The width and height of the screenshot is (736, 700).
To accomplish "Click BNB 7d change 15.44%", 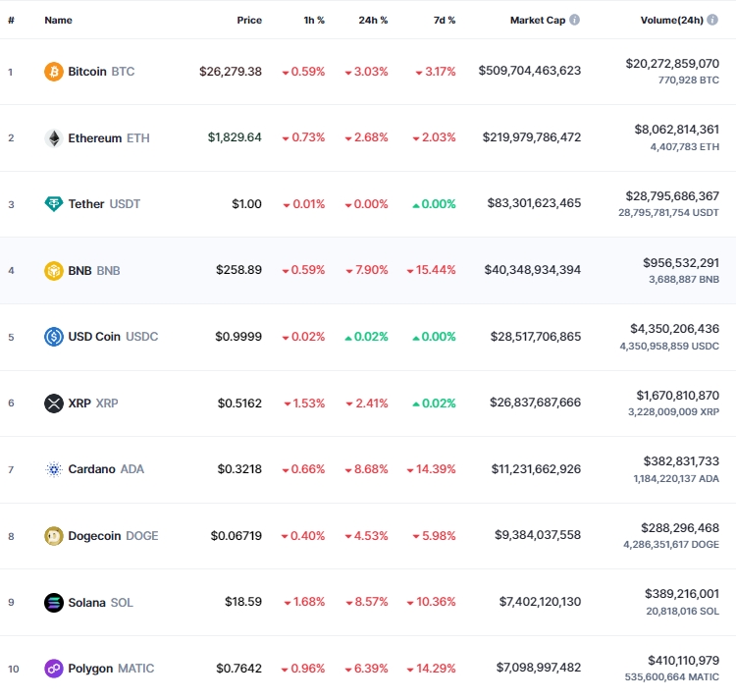I will pos(432,270).
